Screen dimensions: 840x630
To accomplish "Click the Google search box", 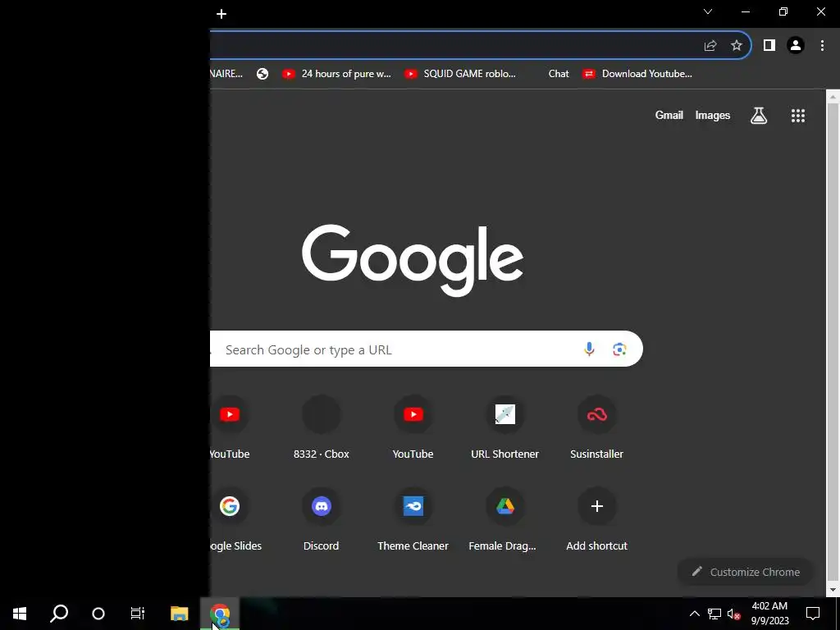I will [x=427, y=349].
